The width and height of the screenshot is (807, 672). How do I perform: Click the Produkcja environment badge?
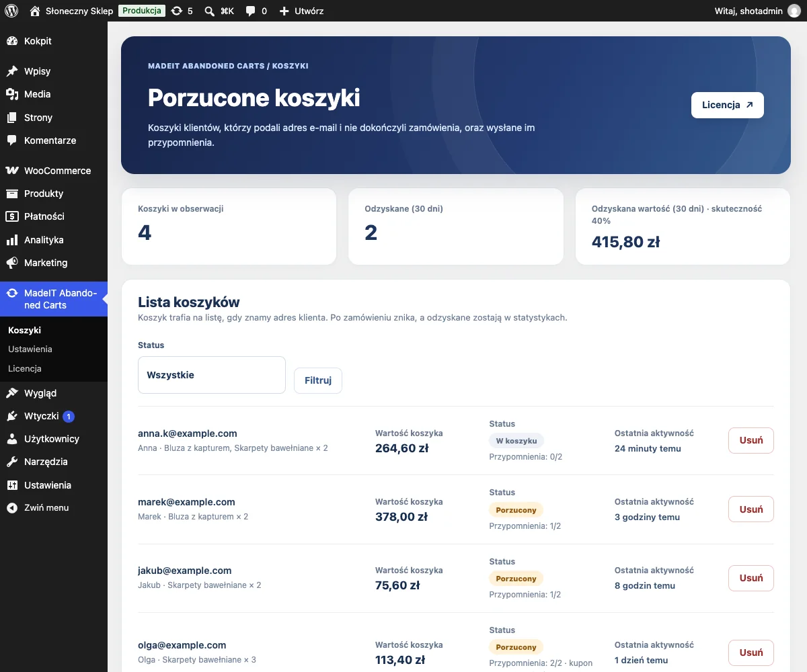click(x=142, y=11)
